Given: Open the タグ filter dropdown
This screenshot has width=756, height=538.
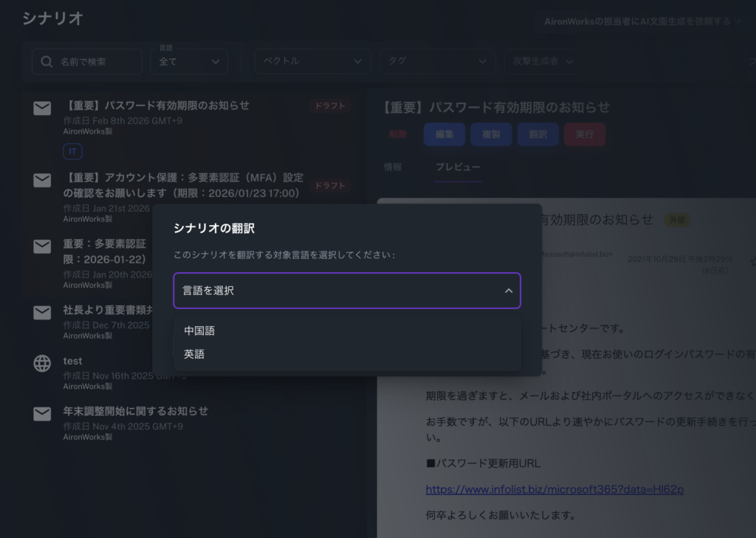Looking at the screenshot, I should (437, 61).
